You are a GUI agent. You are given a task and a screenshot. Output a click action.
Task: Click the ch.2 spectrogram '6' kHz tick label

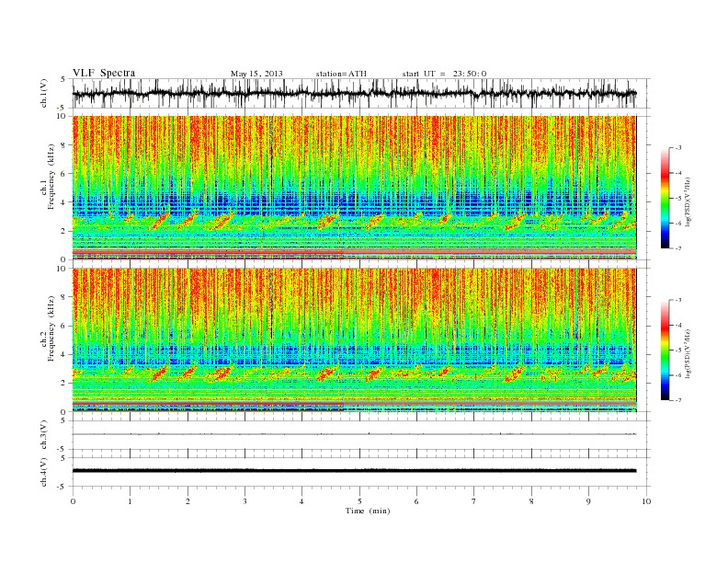point(64,326)
